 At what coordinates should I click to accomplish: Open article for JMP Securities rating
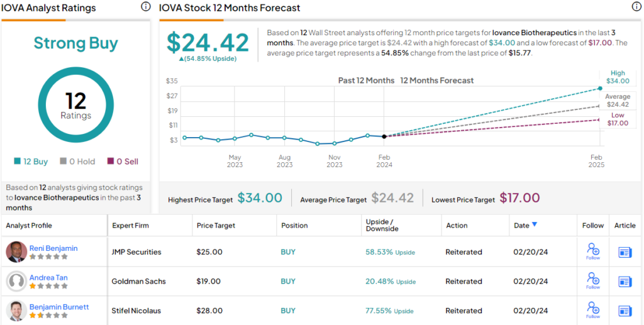625,252
